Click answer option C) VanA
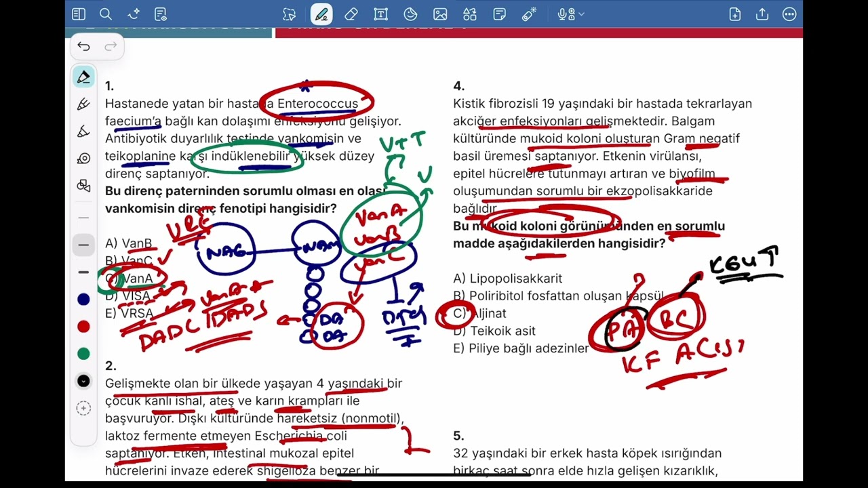 129,279
